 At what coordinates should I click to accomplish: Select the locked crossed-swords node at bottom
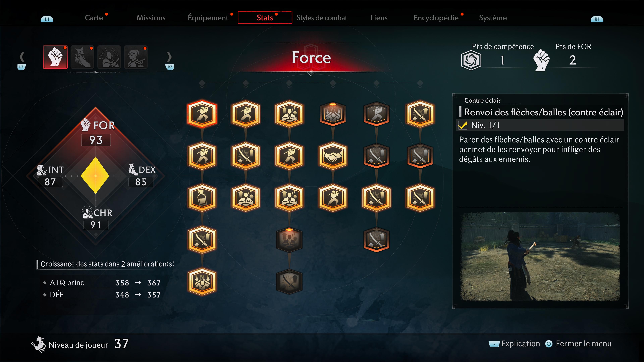pyautogui.click(x=289, y=282)
